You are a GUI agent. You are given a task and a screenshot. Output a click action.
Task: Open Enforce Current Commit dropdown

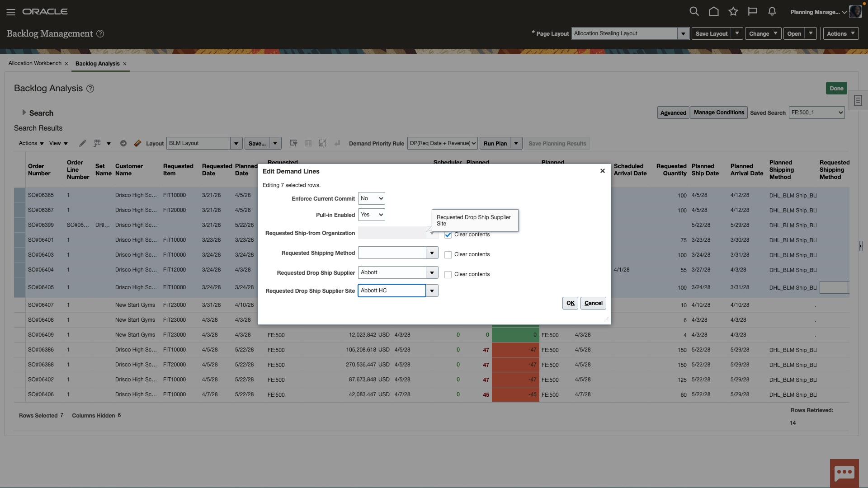pos(371,198)
